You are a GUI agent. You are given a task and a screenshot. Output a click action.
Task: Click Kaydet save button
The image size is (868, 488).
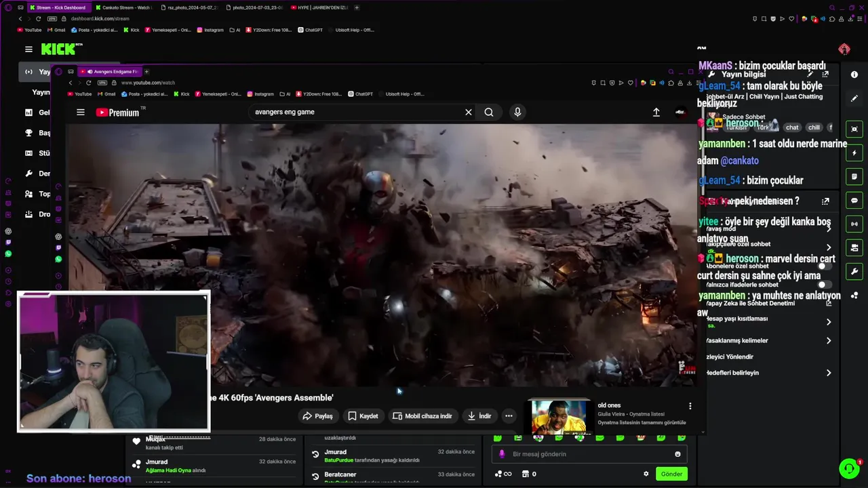coord(363,416)
